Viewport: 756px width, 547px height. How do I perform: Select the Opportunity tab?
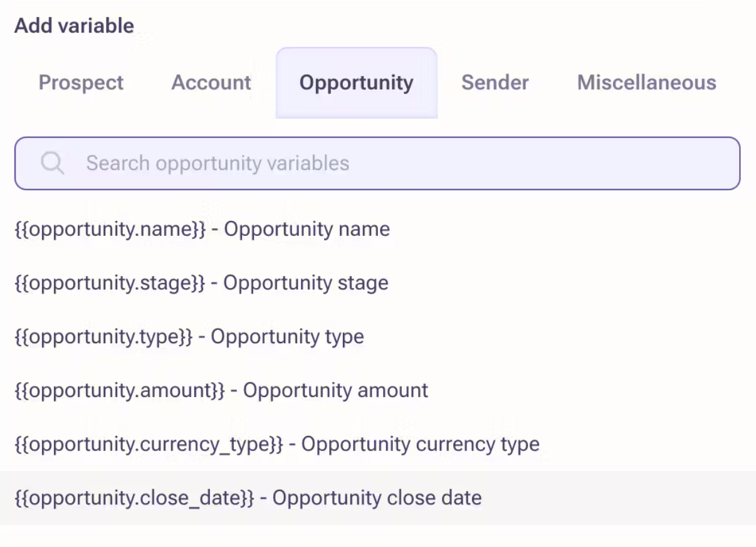coord(356,83)
